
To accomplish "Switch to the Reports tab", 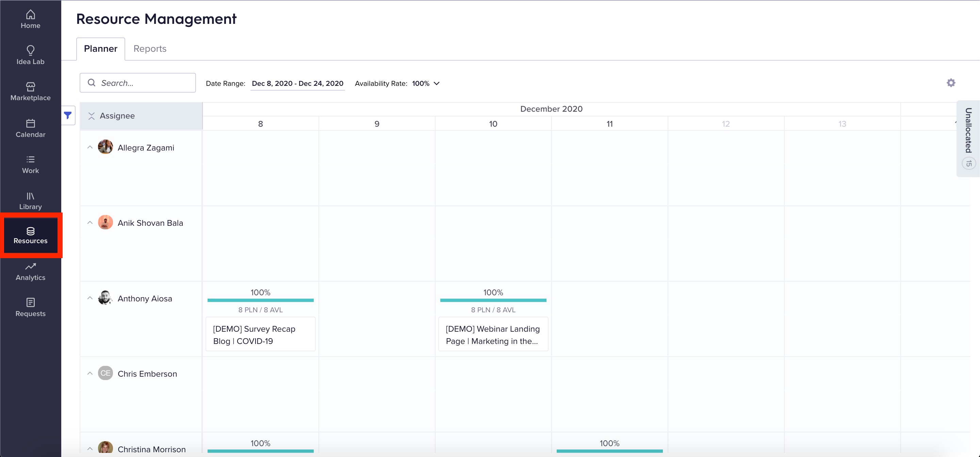I will (x=150, y=49).
